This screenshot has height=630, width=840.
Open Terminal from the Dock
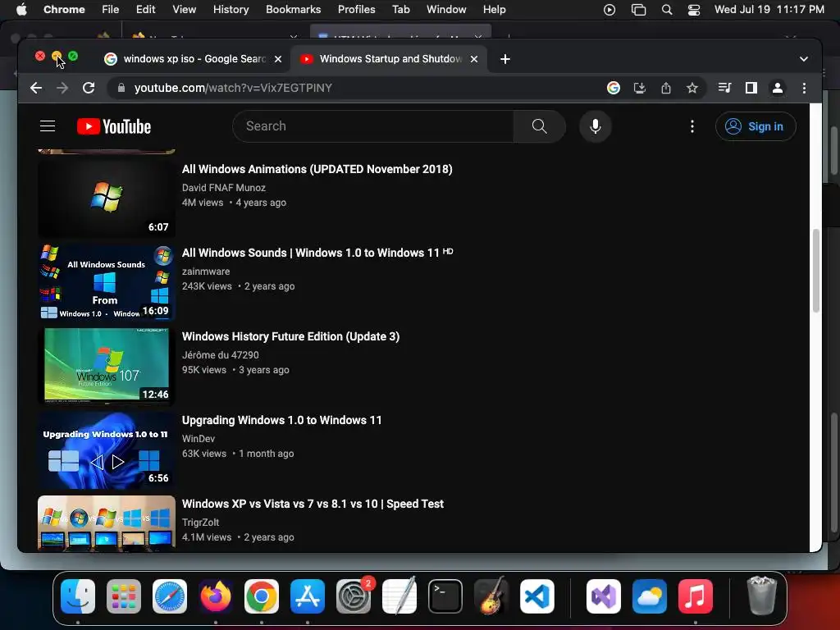coord(445,596)
